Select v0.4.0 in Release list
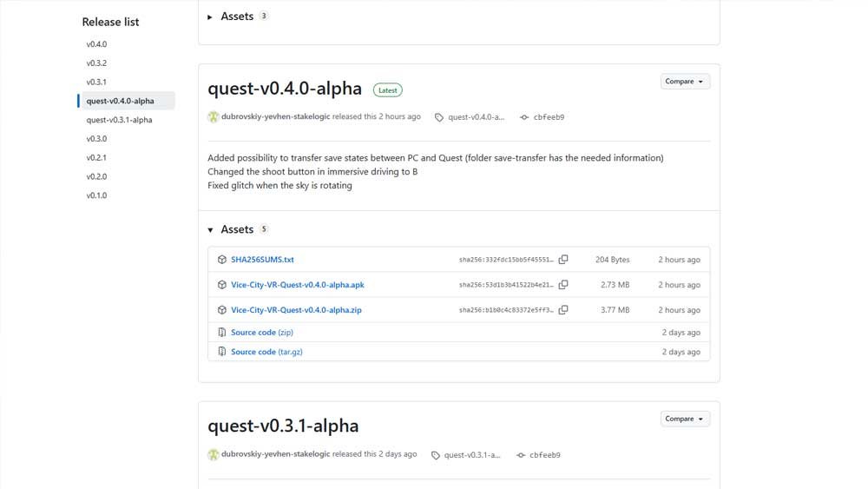The width and height of the screenshot is (868, 489). pyautogui.click(x=96, y=44)
